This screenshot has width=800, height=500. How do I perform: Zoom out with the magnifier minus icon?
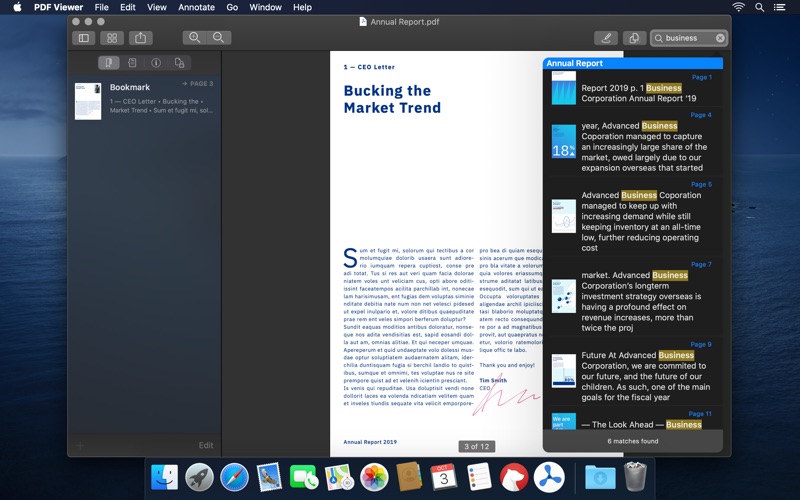click(220, 38)
